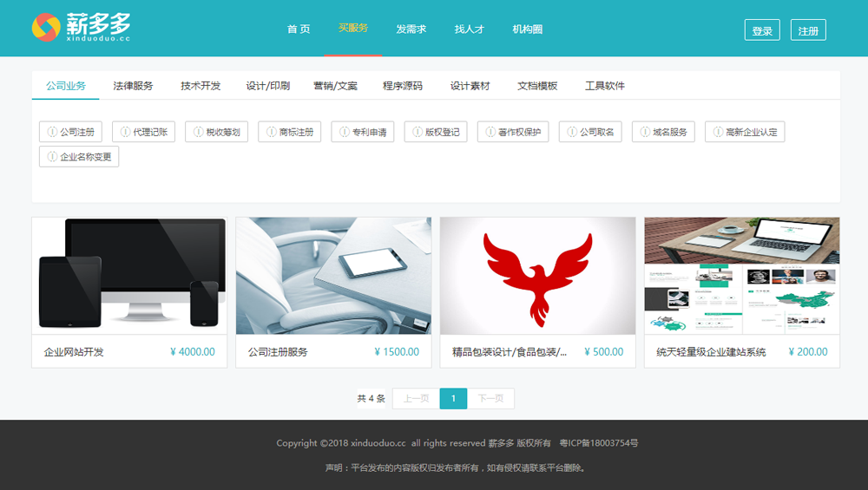Click the 企业网站开发 title
868x490 pixels.
pos(74,352)
